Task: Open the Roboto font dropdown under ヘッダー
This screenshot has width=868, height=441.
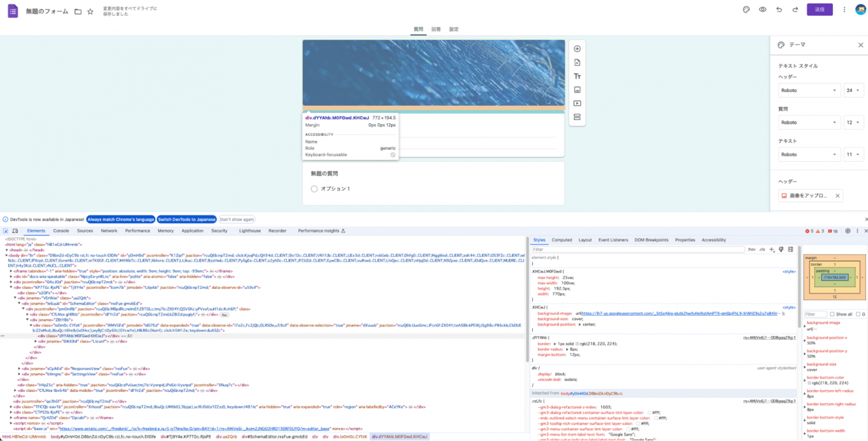Action: click(x=809, y=90)
